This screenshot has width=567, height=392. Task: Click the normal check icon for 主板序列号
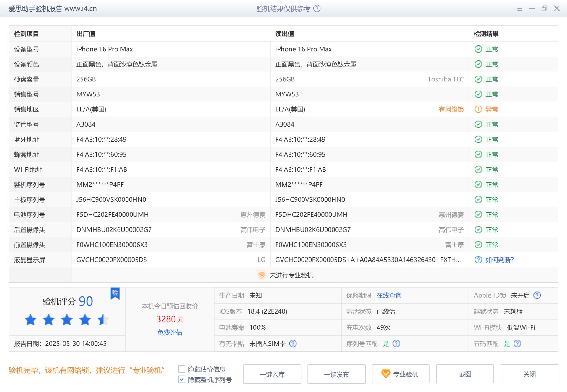pyautogui.click(x=478, y=200)
